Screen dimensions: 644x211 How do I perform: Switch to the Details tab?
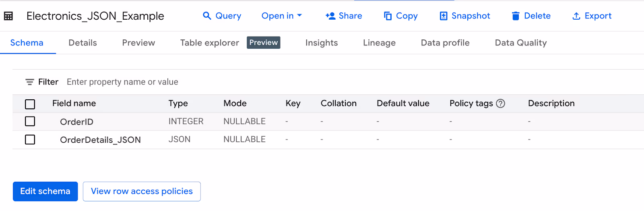[x=83, y=43]
